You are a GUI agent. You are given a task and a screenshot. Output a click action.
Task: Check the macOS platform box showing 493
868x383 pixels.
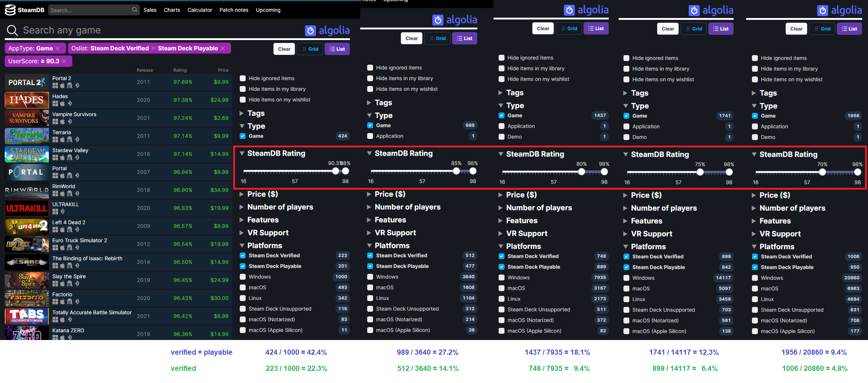coord(243,287)
